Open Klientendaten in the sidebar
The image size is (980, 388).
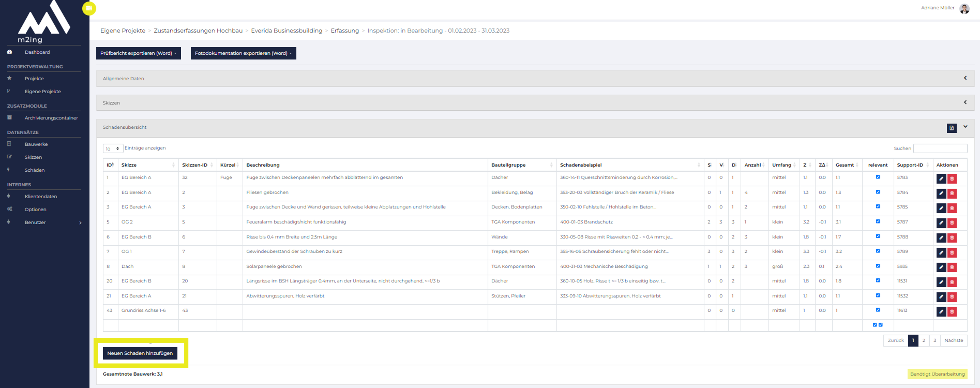41,197
